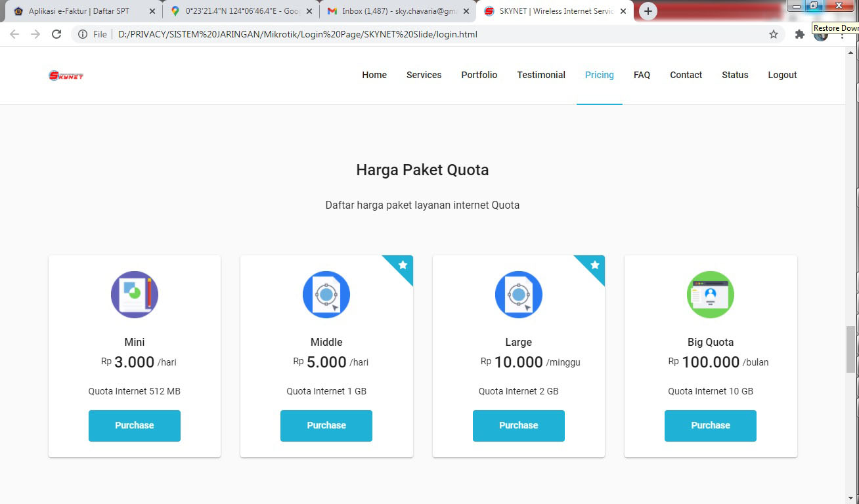Close the Google Maps coordinates tab
The image size is (859, 504).
[x=309, y=11]
